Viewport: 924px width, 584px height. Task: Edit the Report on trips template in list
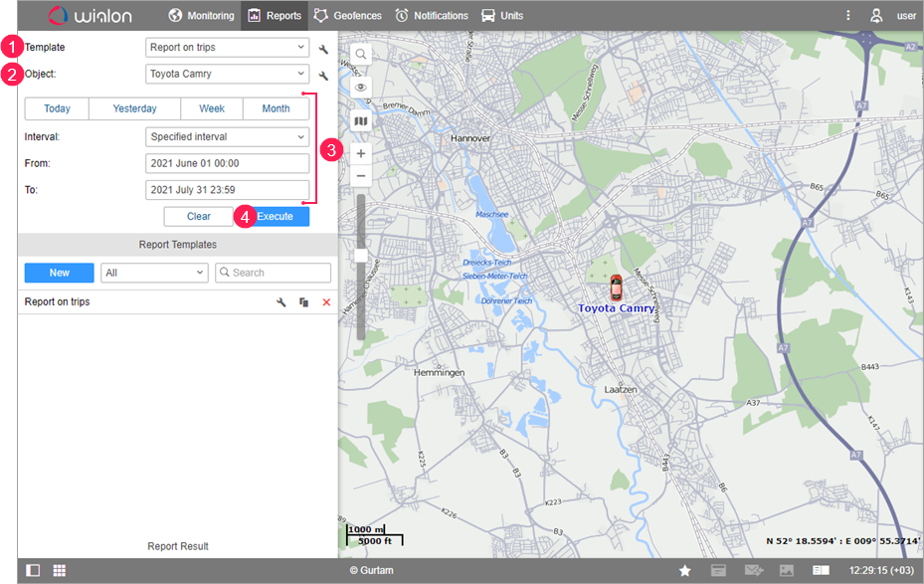(281, 301)
